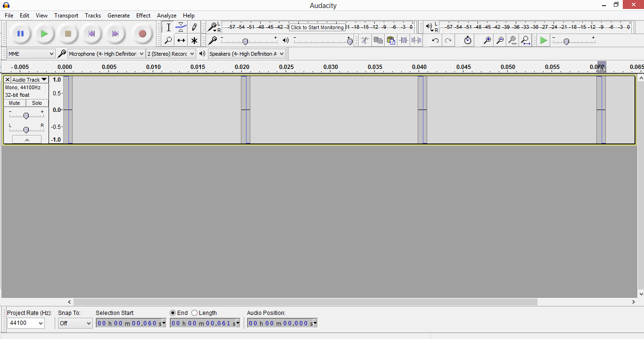Cut selection using the scissors icon
Screen dimensions: 644x339
pos(365,40)
